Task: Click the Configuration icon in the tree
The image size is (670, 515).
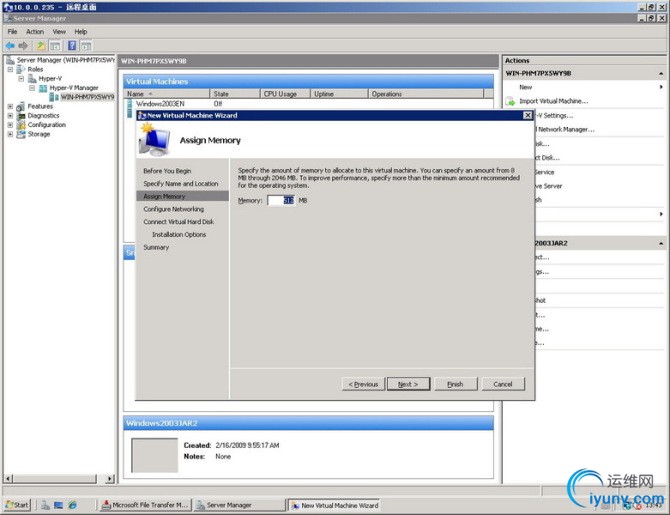Action: coord(21,125)
